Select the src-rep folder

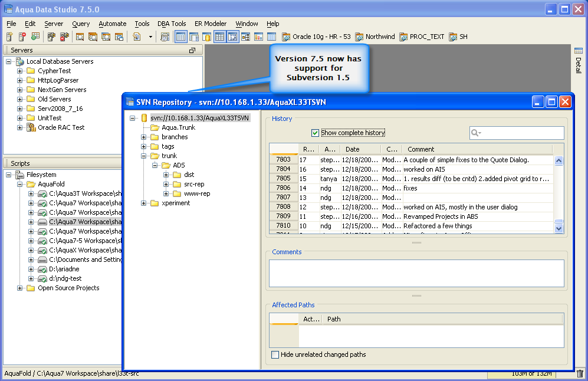pyautogui.click(x=194, y=184)
